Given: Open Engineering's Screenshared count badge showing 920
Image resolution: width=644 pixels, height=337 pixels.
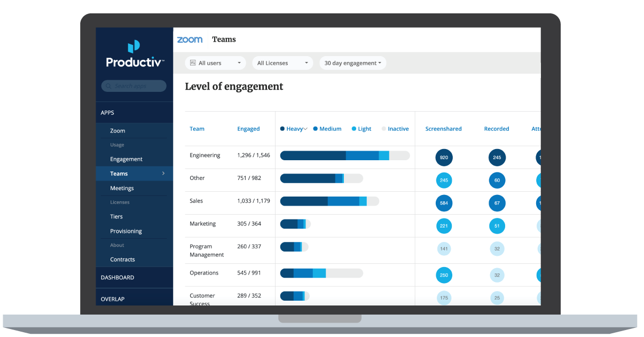Looking at the screenshot, I should 444,158.
